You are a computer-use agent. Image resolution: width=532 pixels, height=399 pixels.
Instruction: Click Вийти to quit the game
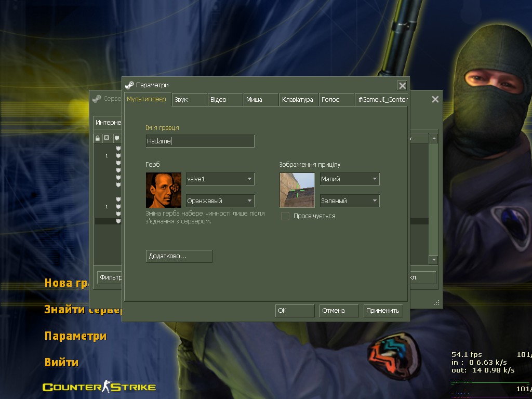[61, 362]
